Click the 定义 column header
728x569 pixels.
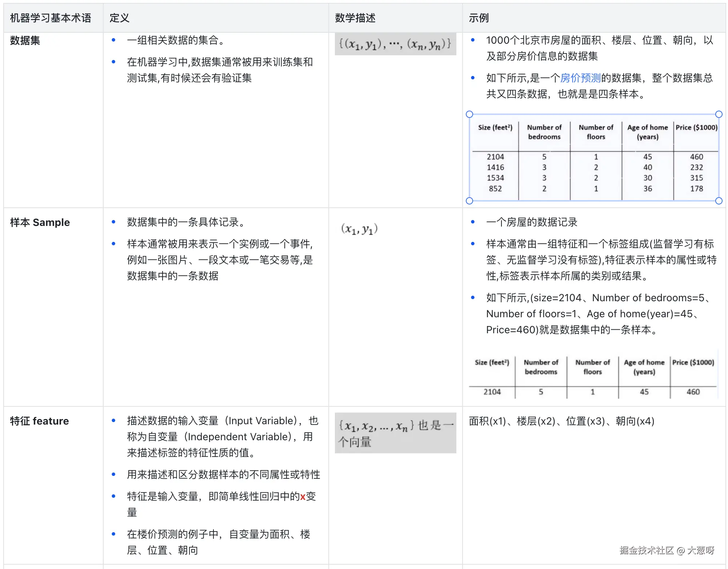(119, 18)
